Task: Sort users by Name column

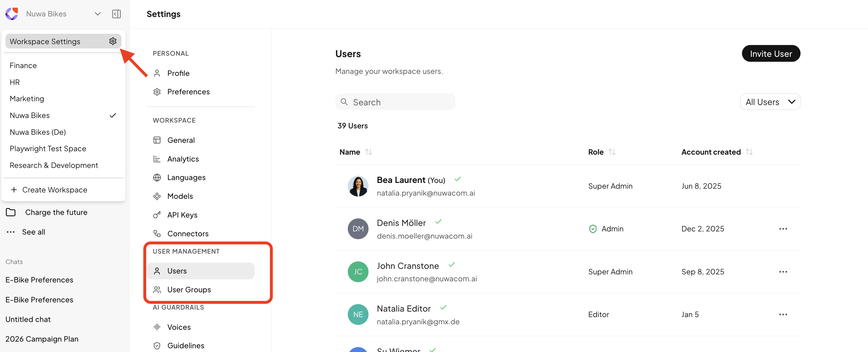Action: [x=369, y=152]
